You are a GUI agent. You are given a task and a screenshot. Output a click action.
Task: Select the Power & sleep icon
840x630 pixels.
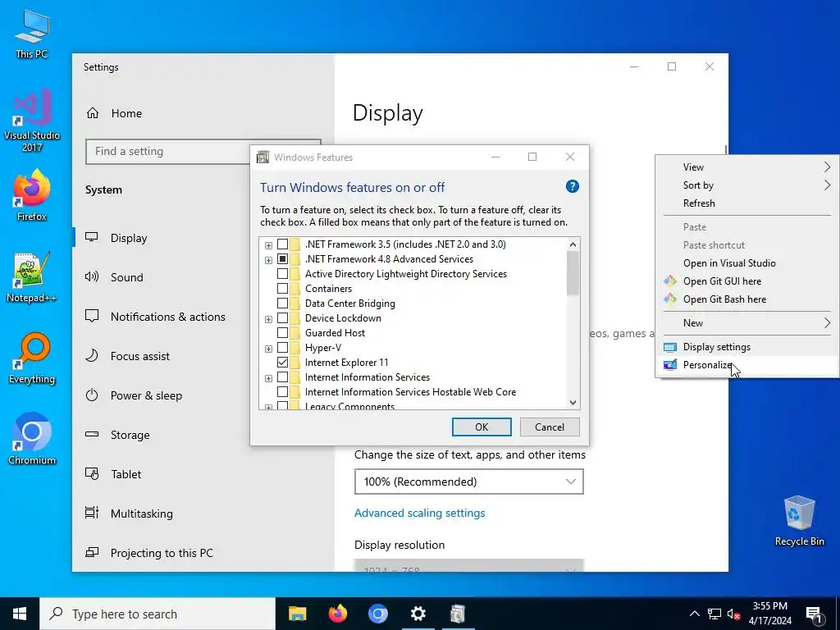pyautogui.click(x=92, y=395)
